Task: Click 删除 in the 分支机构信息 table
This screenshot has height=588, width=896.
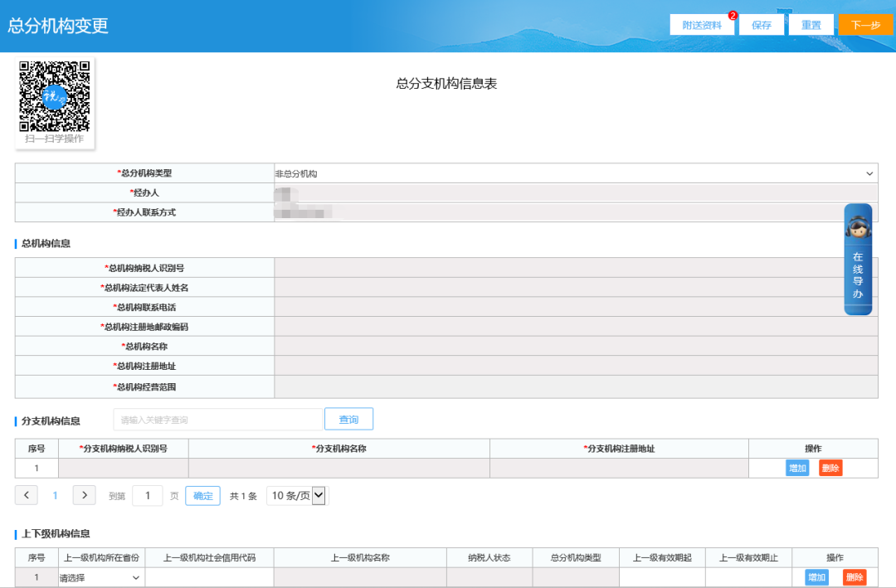Action: pyautogui.click(x=830, y=468)
